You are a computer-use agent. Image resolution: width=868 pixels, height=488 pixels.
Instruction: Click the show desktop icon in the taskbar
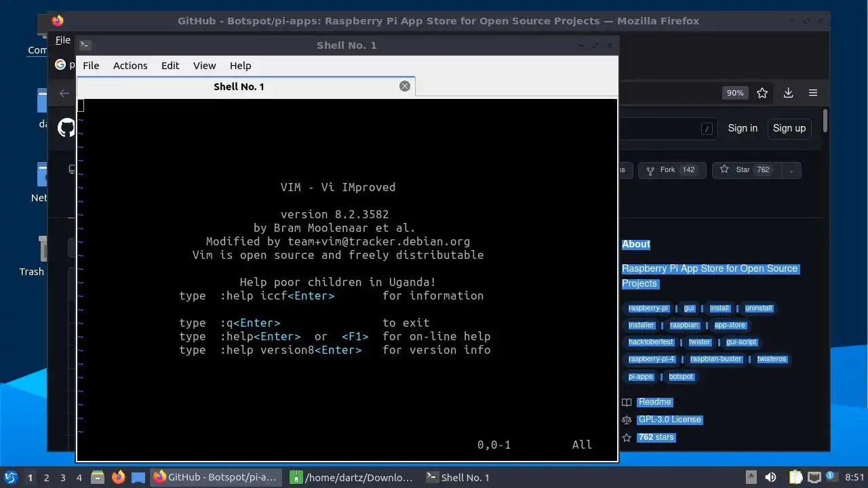click(138, 477)
